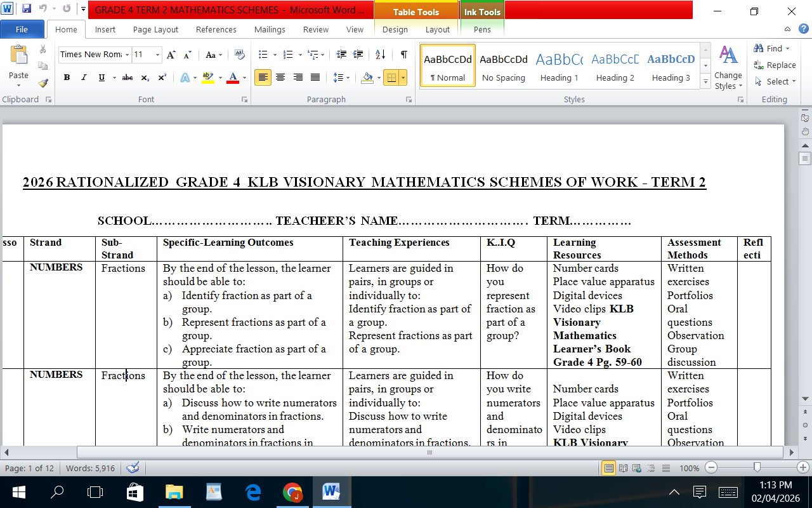This screenshot has height=508, width=812.
Task: Open the font name dropdown
Action: click(x=127, y=55)
